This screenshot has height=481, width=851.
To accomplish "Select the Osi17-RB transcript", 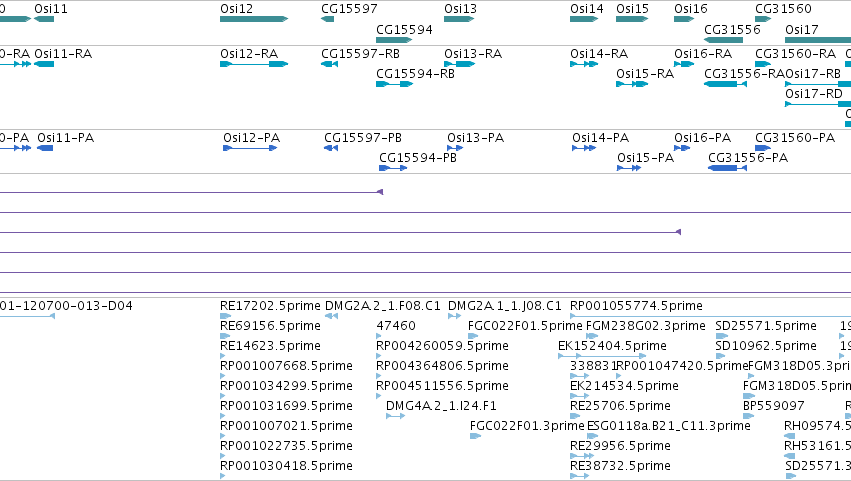I will (x=818, y=84).
